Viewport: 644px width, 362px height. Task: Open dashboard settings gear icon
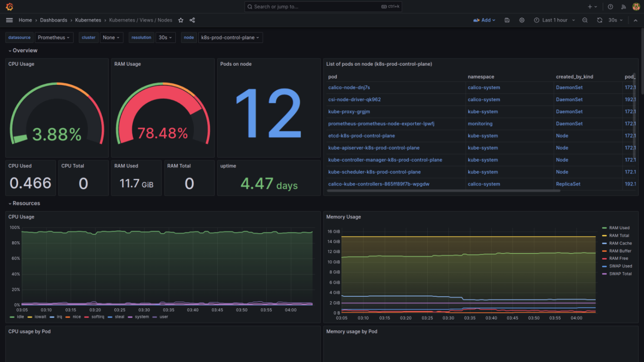[x=522, y=20]
